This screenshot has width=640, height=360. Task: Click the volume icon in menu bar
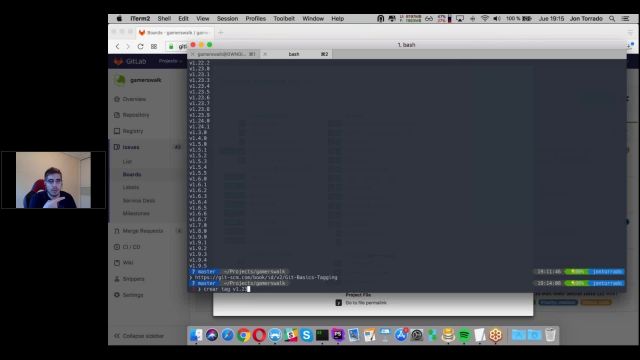[497, 18]
